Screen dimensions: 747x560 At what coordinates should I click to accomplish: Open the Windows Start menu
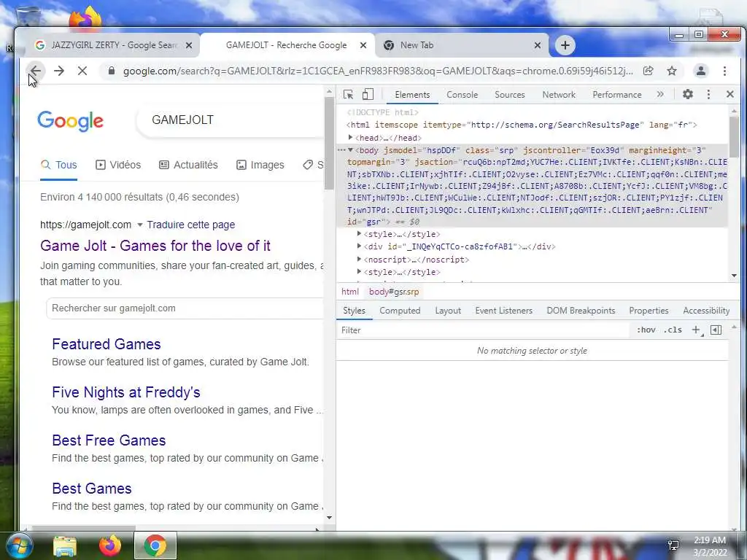[x=18, y=545]
